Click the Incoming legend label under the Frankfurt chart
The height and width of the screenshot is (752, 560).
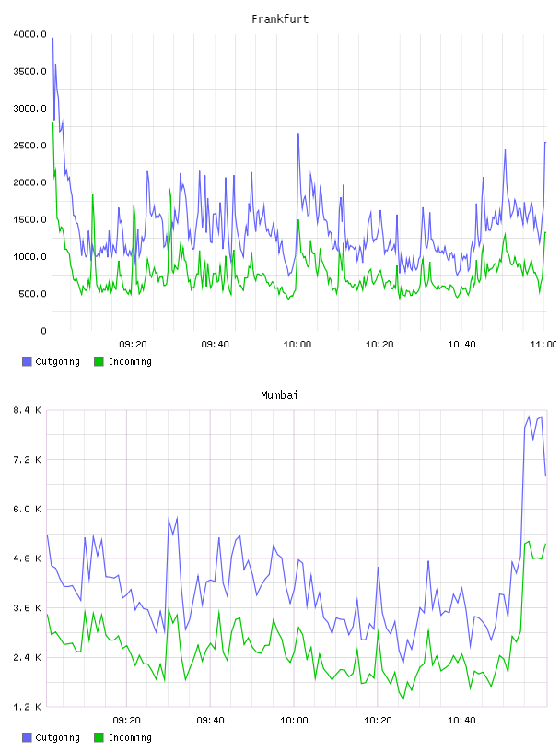pyautogui.click(x=130, y=362)
